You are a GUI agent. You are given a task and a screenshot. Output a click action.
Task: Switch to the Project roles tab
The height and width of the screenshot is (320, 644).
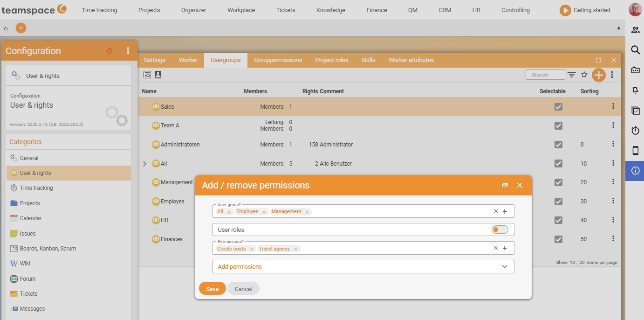click(x=332, y=60)
